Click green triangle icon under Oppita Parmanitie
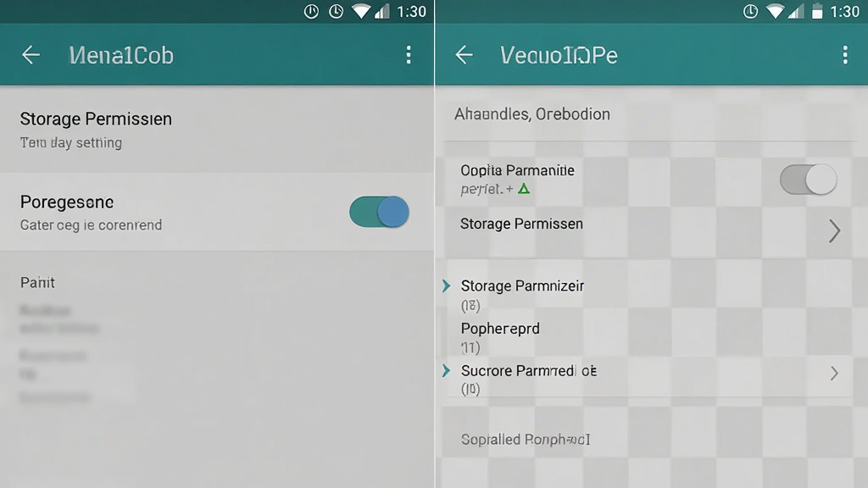Viewport: 868px width, 488px height. tap(524, 189)
